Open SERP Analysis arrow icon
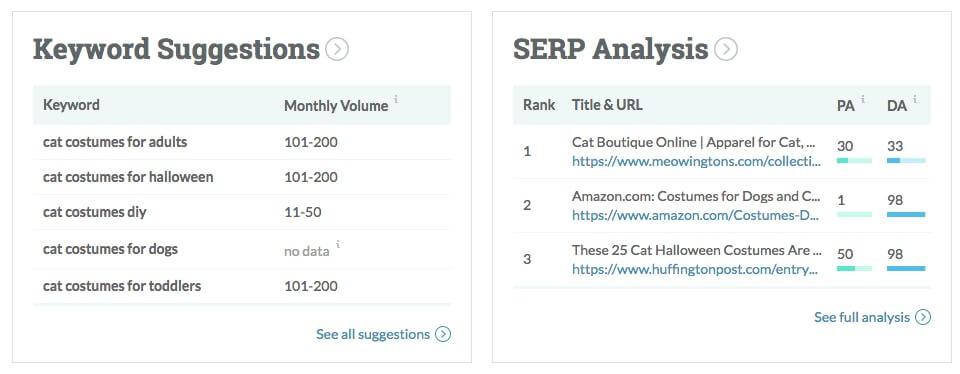This screenshot has width=960, height=374. pos(726,49)
